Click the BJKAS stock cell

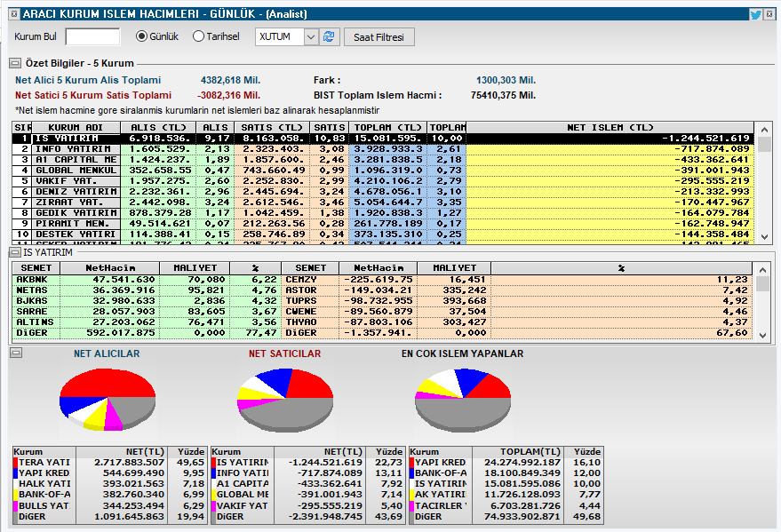coord(36,301)
